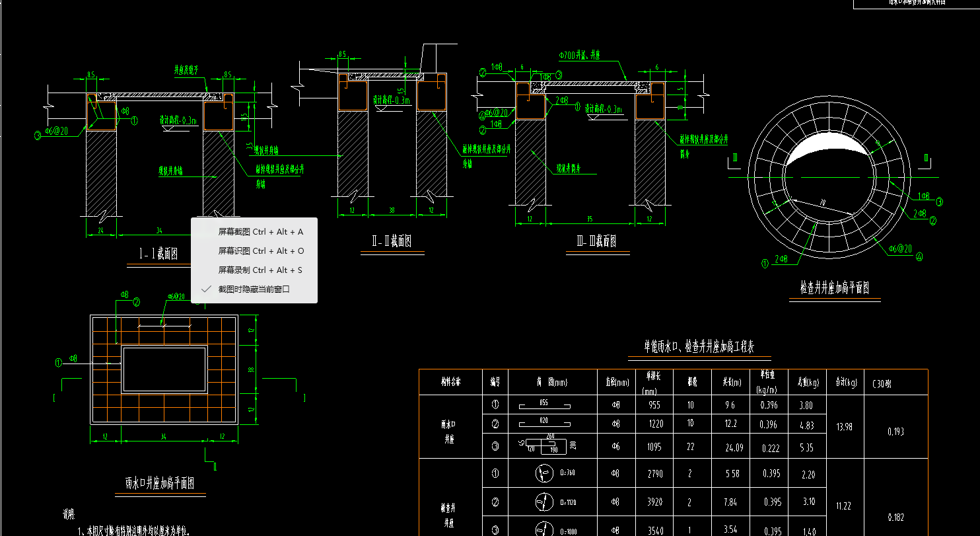Viewport: 980px width, 536px height.
Task: Click the D=1120 ring diagram cell
Action: [552, 502]
